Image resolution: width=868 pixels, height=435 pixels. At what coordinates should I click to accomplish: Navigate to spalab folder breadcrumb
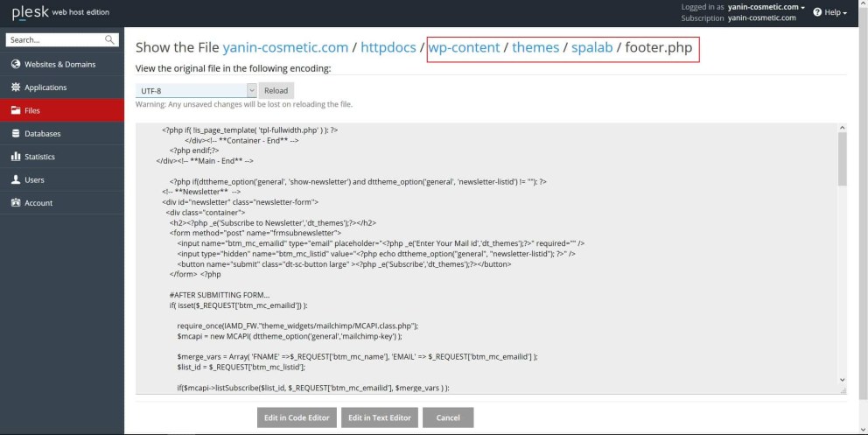coord(591,47)
